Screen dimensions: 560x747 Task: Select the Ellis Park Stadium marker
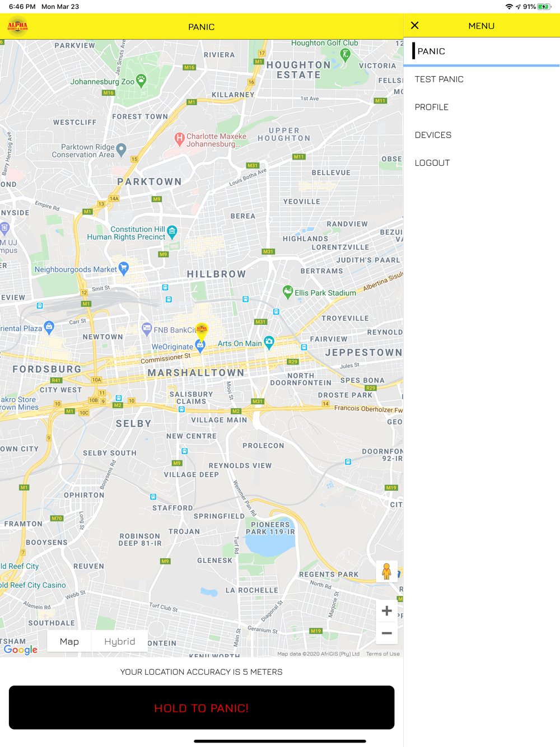click(x=287, y=292)
